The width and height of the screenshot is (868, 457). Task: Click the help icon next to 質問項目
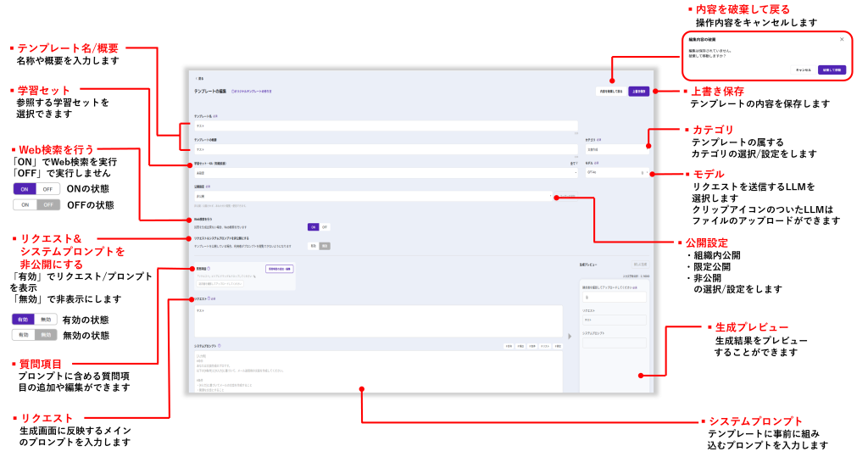click(209, 269)
